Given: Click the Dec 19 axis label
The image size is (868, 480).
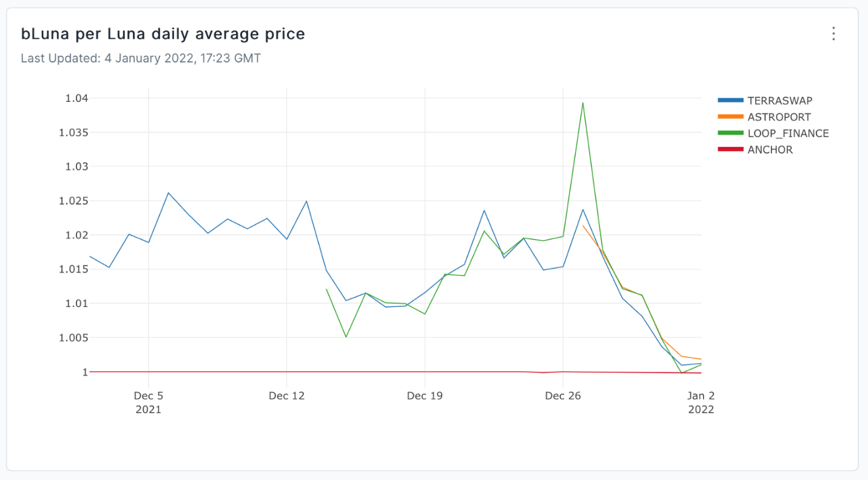Looking at the screenshot, I should (x=425, y=396).
